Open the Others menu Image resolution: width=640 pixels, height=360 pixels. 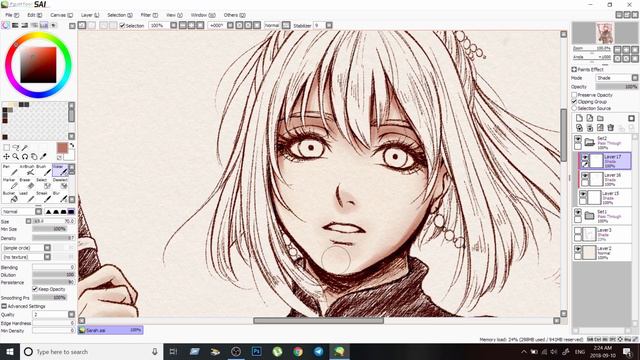(234, 15)
